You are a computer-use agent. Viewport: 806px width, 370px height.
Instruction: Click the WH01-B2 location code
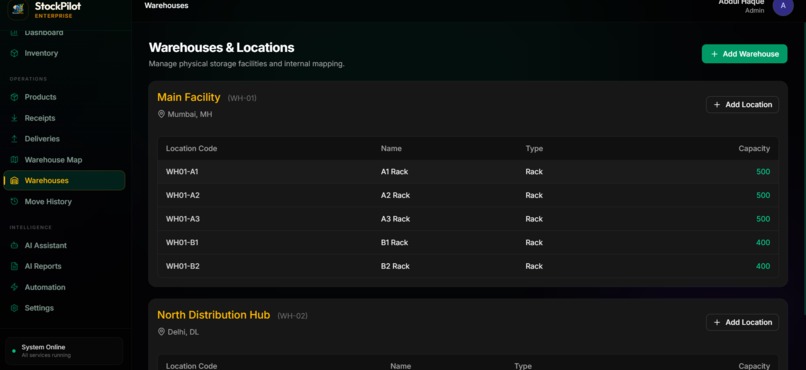click(x=182, y=266)
